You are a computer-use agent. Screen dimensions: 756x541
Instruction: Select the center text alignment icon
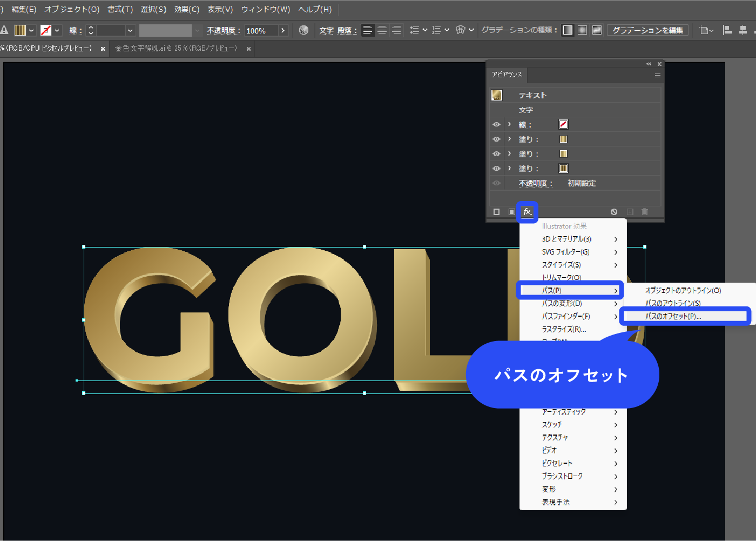(382, 30)
